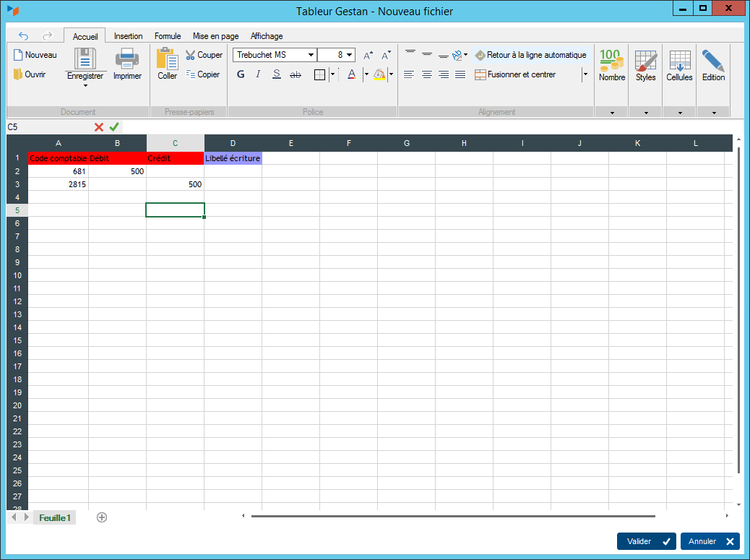Screen dimensions: 750x560
Task: Open the Trebuchet MS font dropdown
Action: 311,55
